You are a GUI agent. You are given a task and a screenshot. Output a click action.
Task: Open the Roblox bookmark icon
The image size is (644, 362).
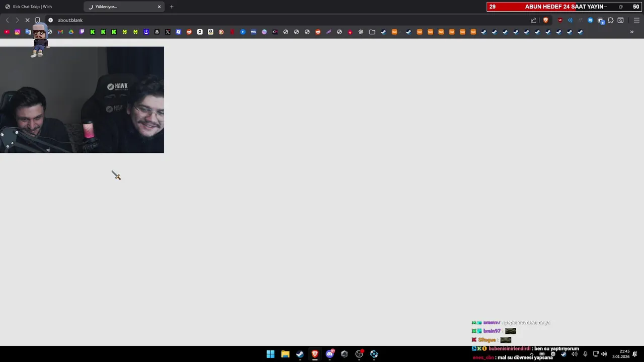coord(178,32)
